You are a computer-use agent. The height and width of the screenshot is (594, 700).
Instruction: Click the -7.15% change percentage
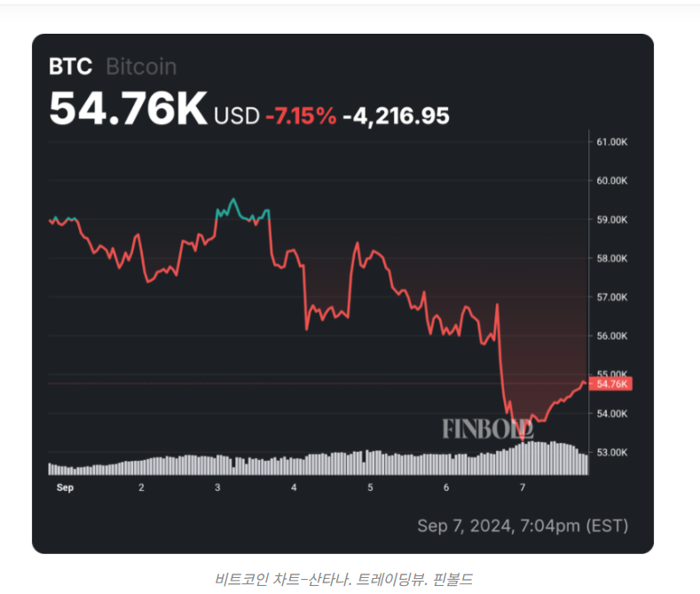301,116
